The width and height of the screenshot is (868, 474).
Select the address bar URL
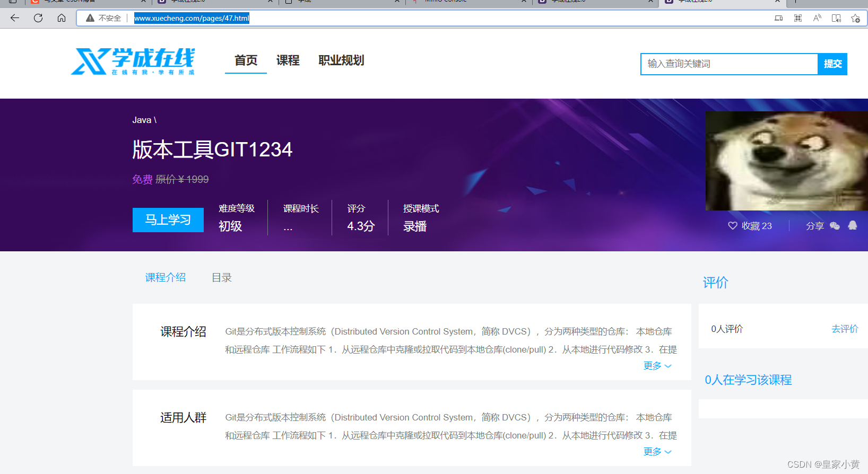(x=192, y=18)
